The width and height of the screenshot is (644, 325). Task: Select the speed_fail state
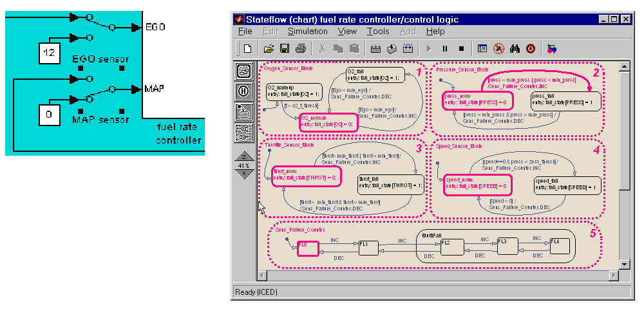pyautogui.click(x=567, y=185)
